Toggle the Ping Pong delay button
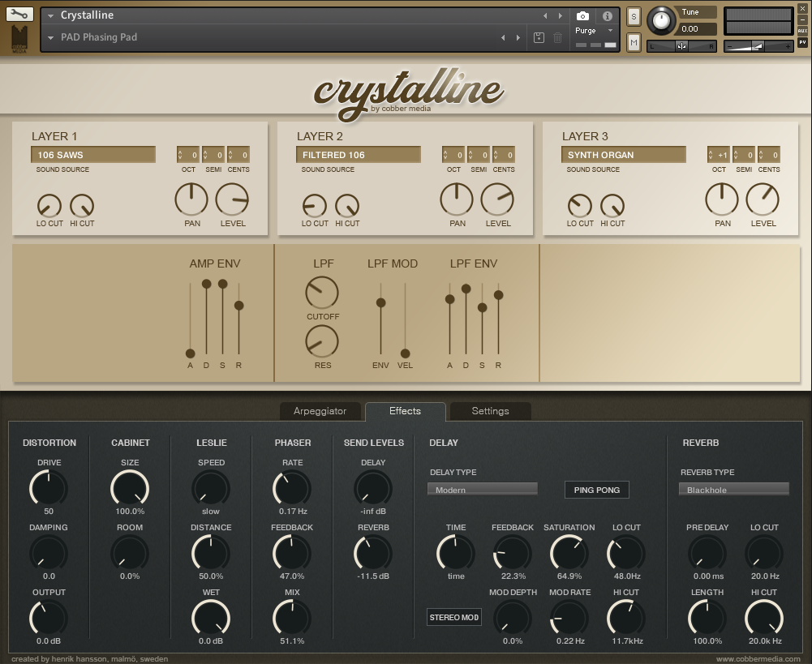Viewport: 812px width, 664px height. tap(596, 490)
